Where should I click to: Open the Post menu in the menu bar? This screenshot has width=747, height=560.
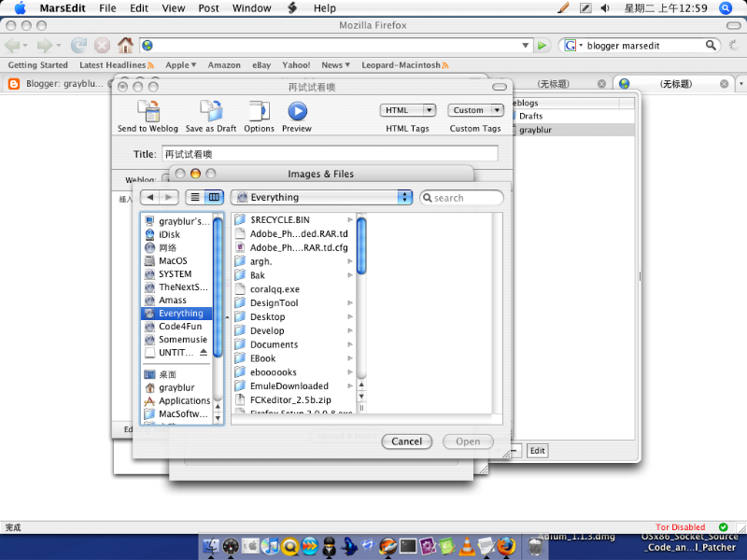point(208,8)
